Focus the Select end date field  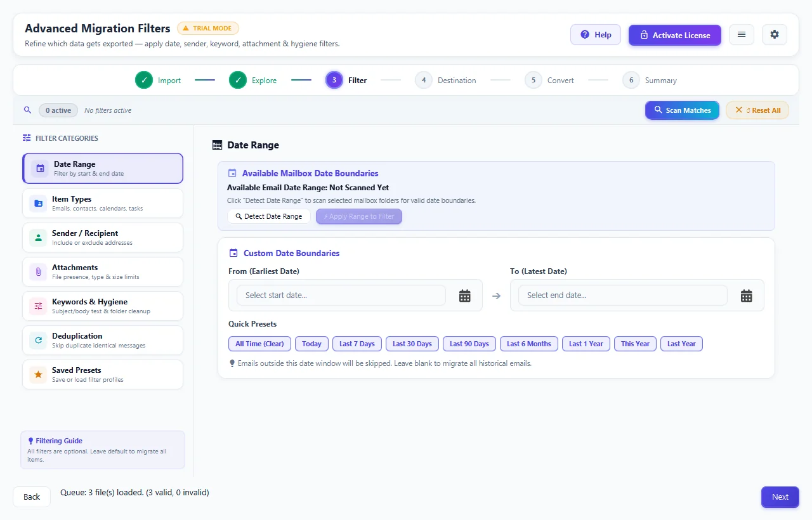[623, 296]
